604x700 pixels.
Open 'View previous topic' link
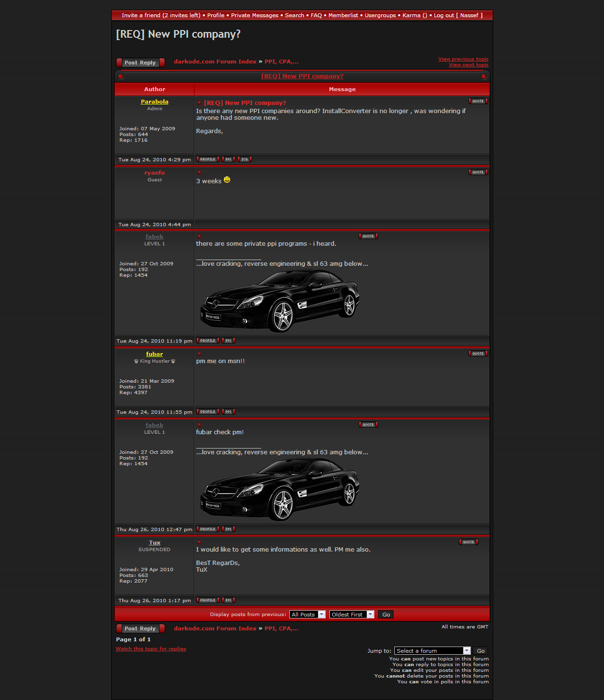pos(463,59)
